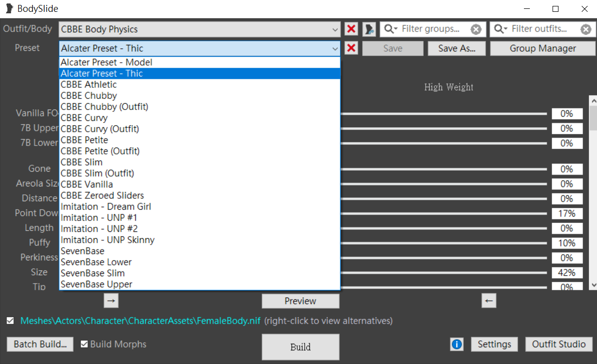This screenshot has width=597, height=364.
Task: Click the Build button
Action: pyautogui.click(x=300, y=347)
